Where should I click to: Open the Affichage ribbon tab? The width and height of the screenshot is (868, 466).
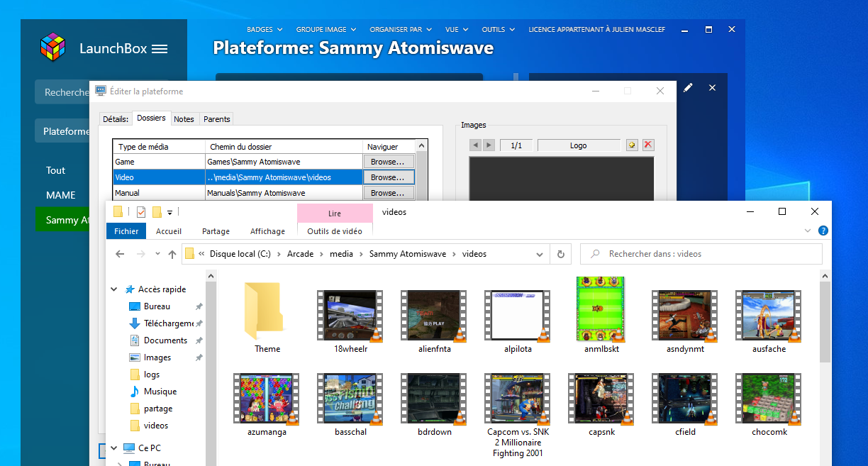point(267,231)
